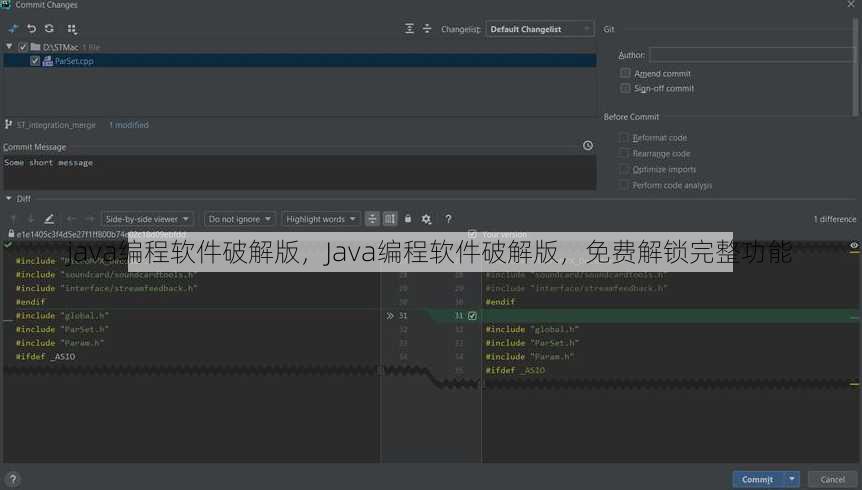The image size is (862, 490).
Task: Click the edit source pencil icon
Action: click(49, 219)
